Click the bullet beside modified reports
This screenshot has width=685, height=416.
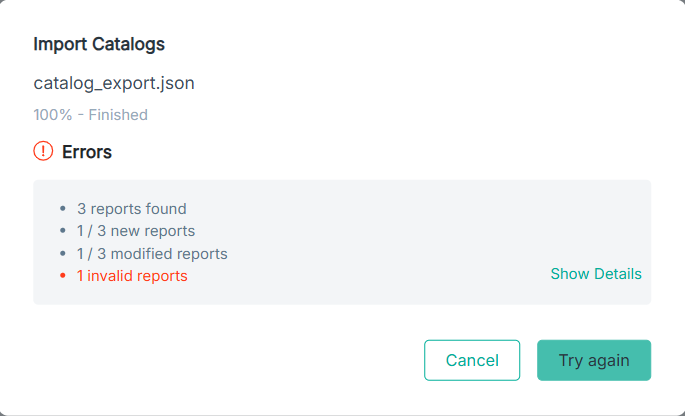click(x=63, y=253)
